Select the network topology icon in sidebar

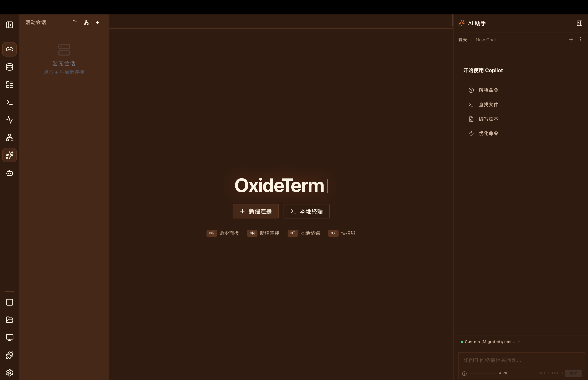pyautogui.click(x=9, y=137)
